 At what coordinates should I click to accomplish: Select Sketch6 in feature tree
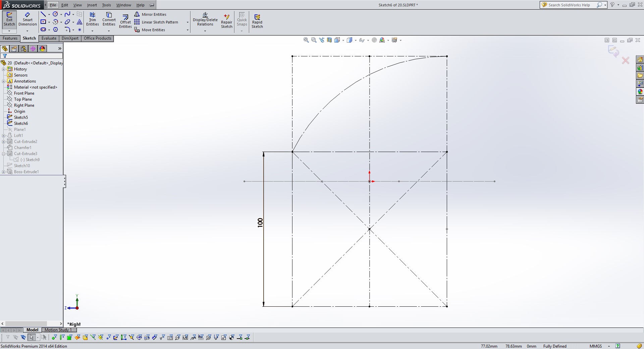(17, 123)
